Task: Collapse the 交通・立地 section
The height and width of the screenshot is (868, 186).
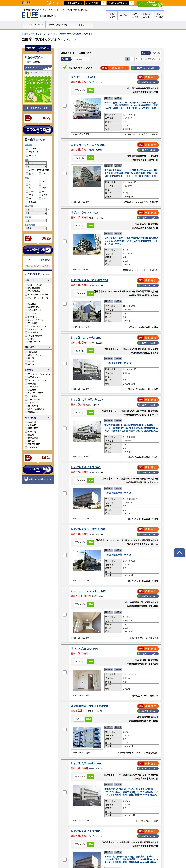Action: coord(38,281)
